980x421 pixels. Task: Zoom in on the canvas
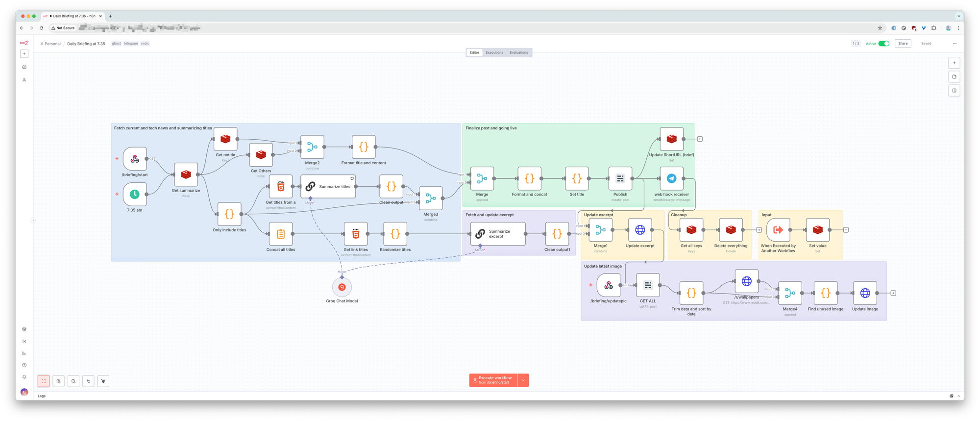58,381
